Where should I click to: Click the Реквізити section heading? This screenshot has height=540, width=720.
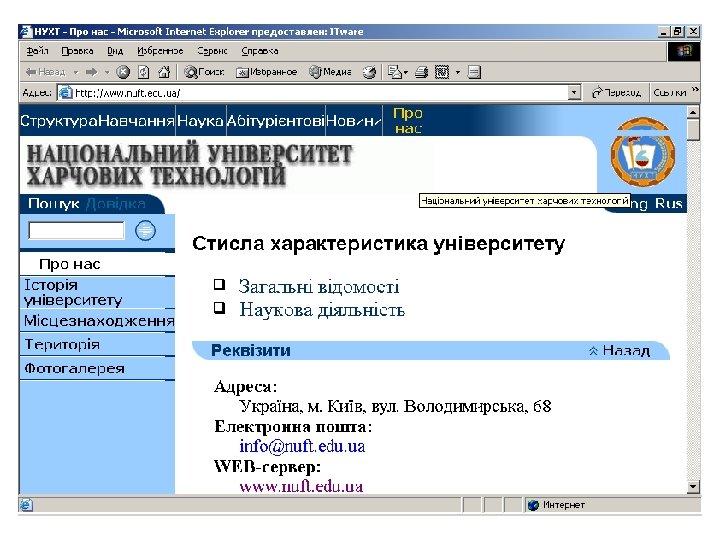point(251,350)
